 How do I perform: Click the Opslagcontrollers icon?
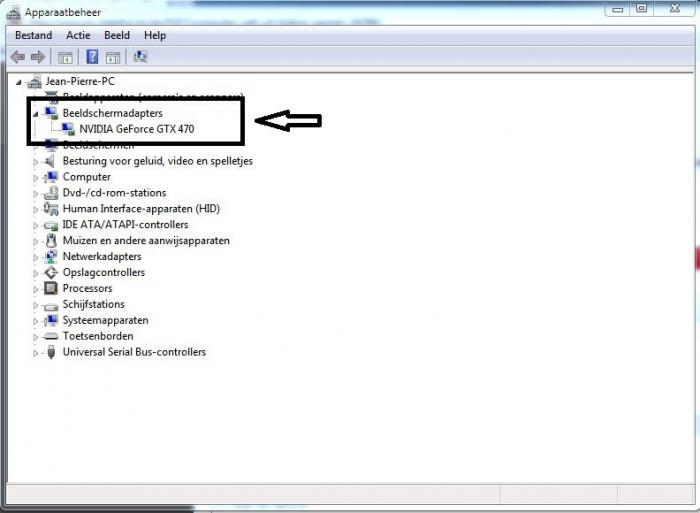(x=51, y=272)
